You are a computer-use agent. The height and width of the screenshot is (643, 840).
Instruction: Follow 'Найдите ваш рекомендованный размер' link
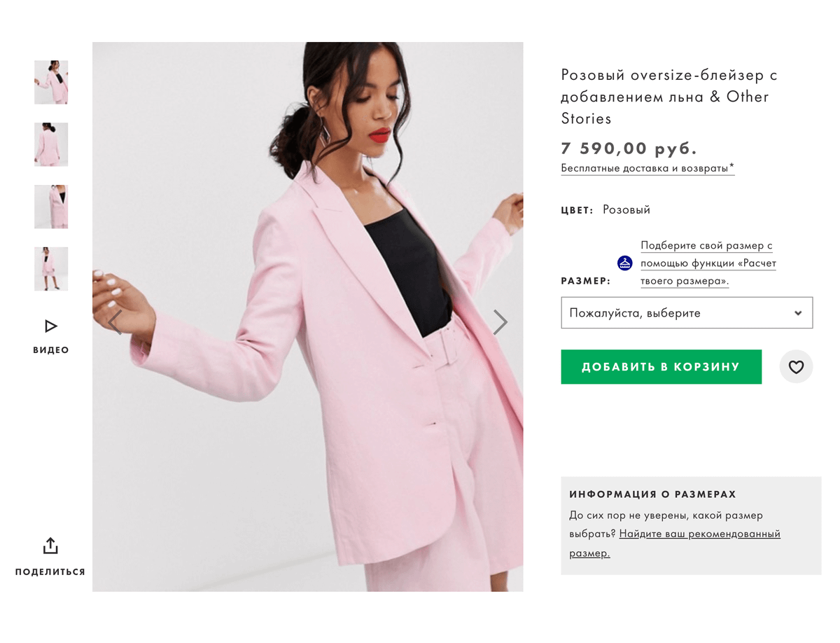click(675, 543)
